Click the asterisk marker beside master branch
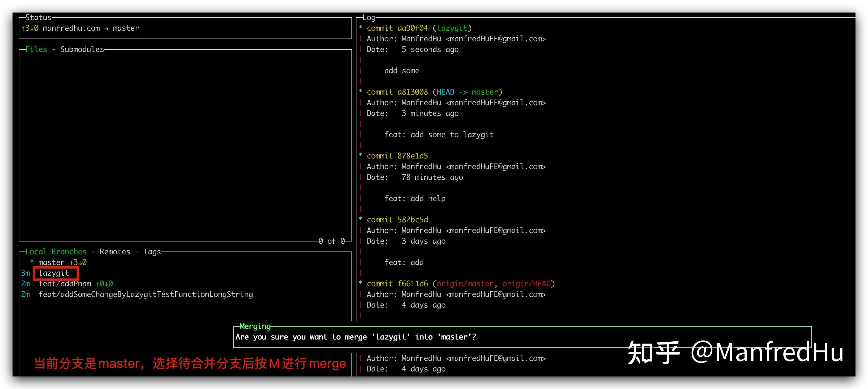 32,262
